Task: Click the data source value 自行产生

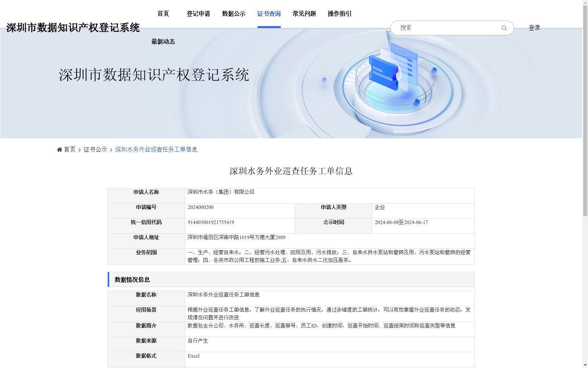Action: point(198,341)
